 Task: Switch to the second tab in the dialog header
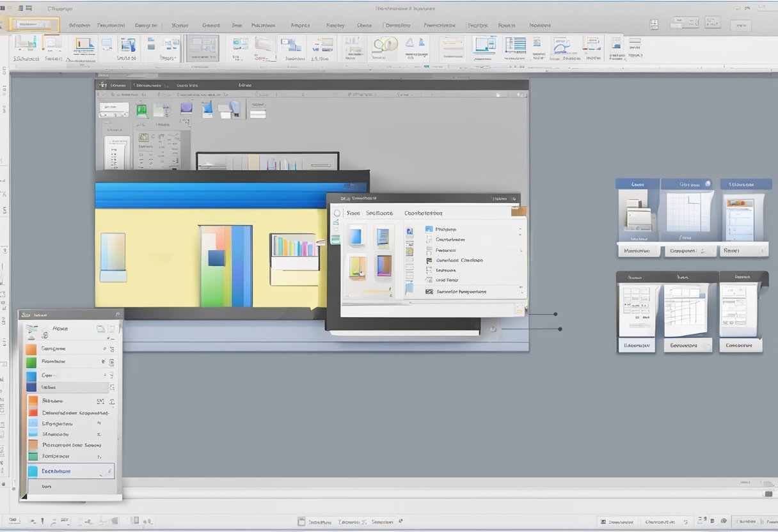coord(379,213)
